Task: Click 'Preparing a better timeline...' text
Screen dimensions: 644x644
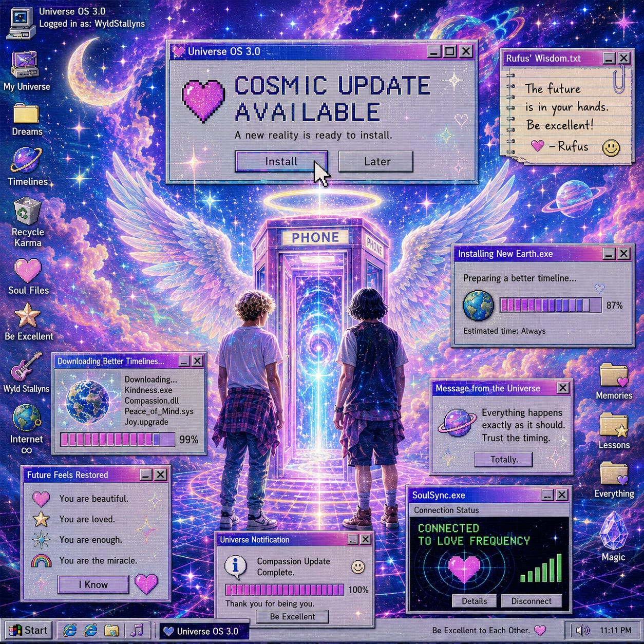Action: 520,278
